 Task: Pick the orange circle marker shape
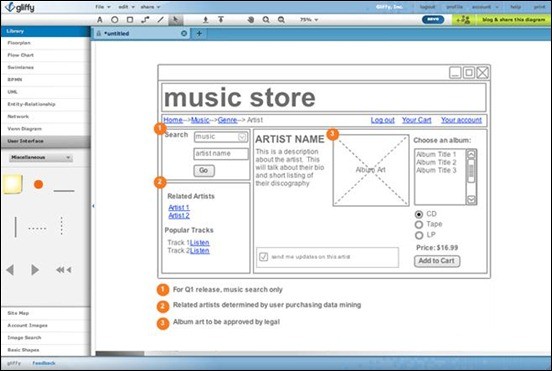38,184
